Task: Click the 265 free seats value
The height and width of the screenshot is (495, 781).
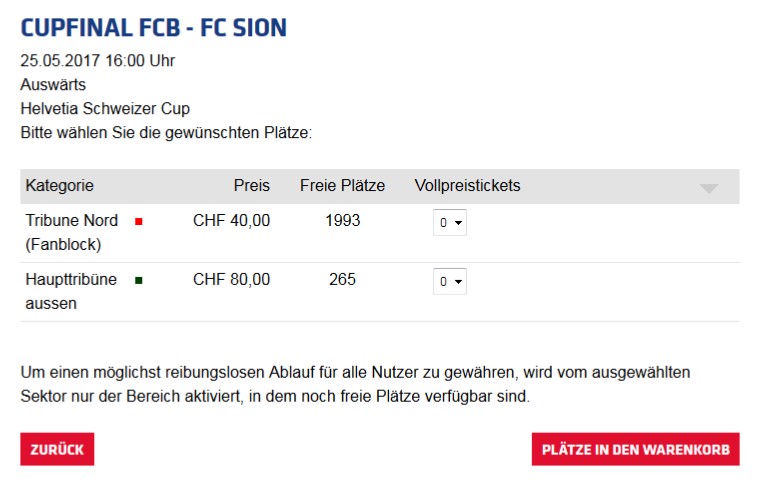Action: (x=342, y=280)
